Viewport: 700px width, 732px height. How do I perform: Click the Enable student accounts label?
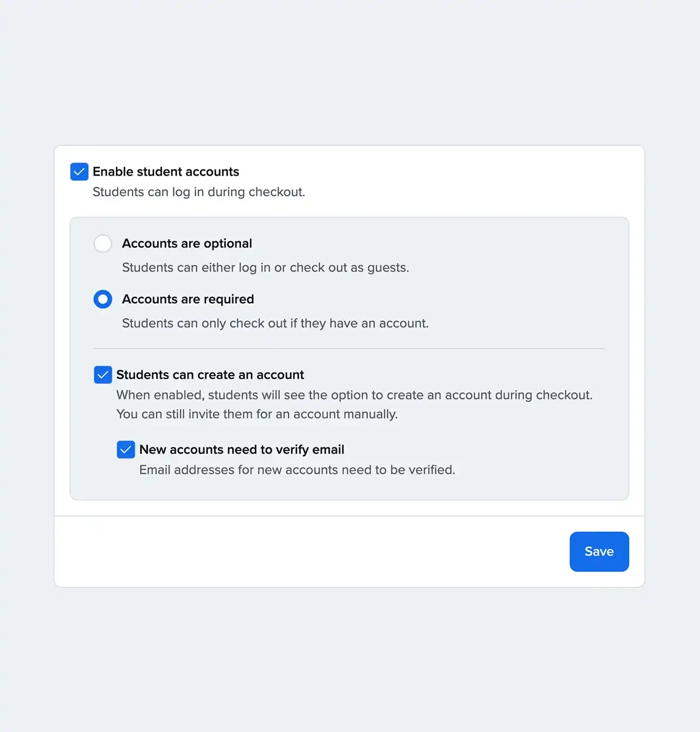[166, 172]
